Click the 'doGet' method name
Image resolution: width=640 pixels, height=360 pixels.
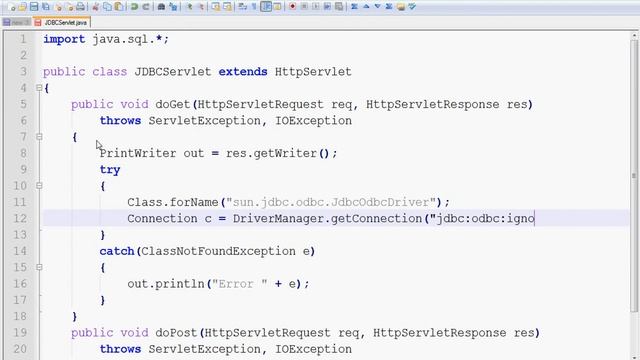coord(173,104)
